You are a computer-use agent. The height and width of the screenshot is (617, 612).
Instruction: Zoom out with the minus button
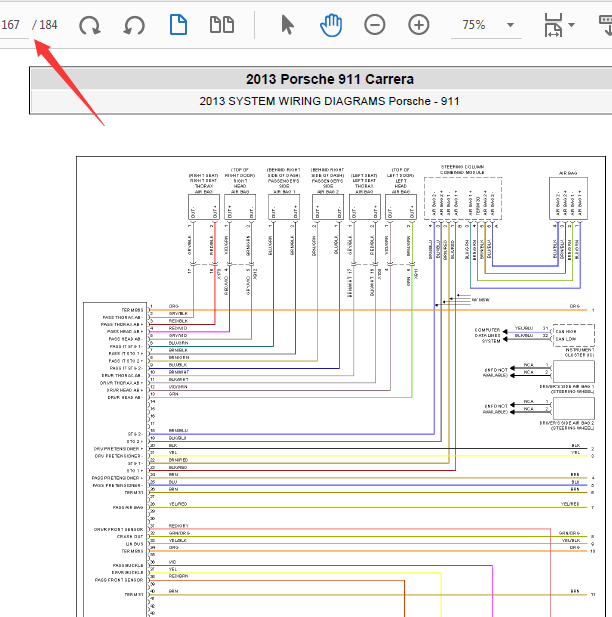tap(375, 25)
